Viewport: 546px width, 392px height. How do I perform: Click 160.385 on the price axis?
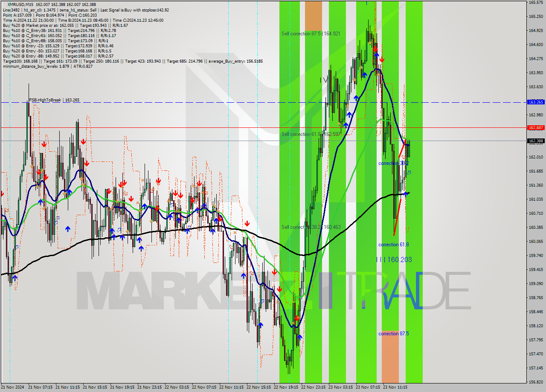pos(535,228)
